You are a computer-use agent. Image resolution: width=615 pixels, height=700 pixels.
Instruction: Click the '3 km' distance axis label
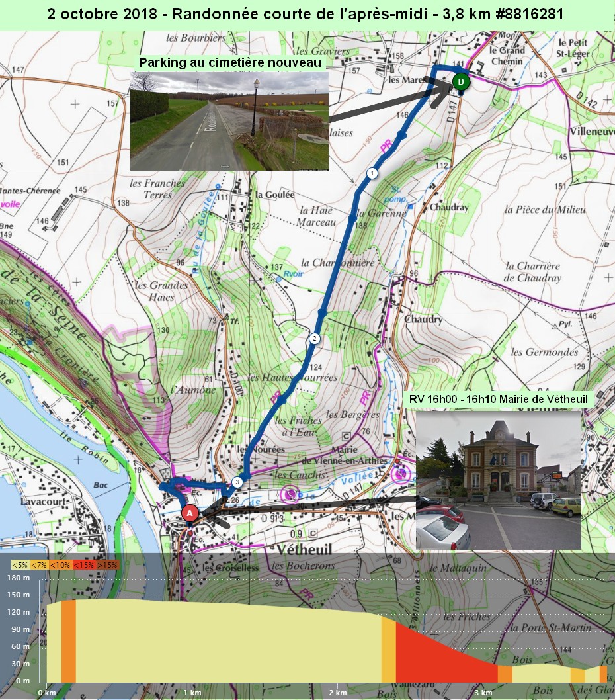[483, 693]
